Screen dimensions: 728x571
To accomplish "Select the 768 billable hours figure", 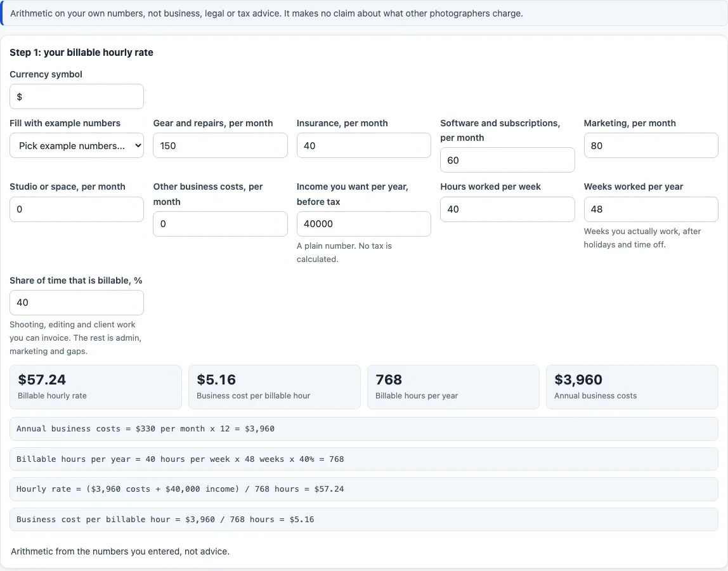I will tap(389, 379).
